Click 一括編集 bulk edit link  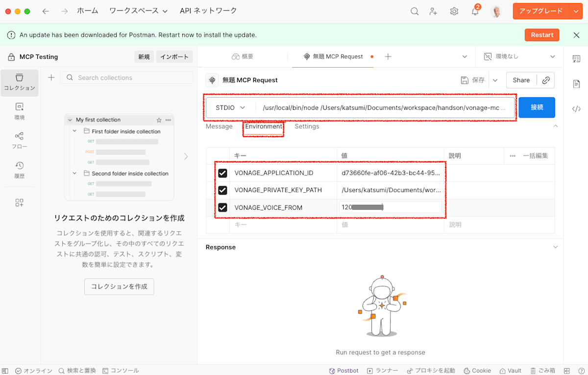[x=535, y=156]
